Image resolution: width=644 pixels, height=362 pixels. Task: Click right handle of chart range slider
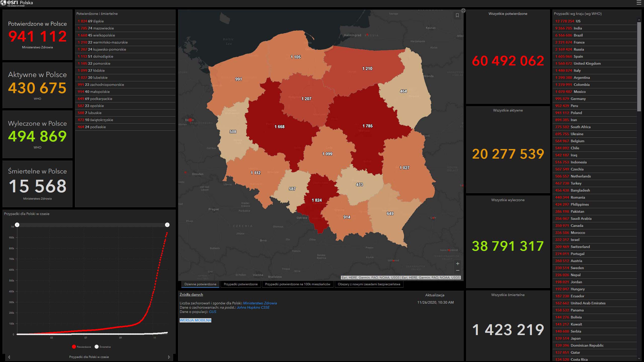pyautogui.click(x=167, y=225)
